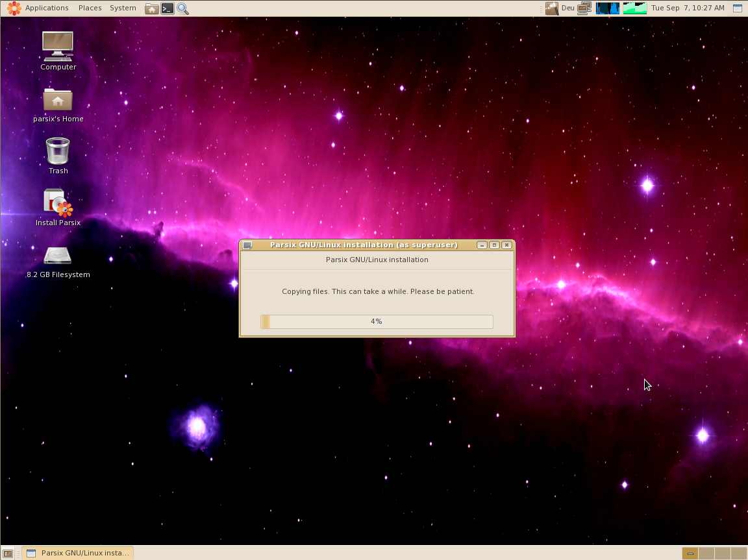Open the Applications menu

[39, 8]
